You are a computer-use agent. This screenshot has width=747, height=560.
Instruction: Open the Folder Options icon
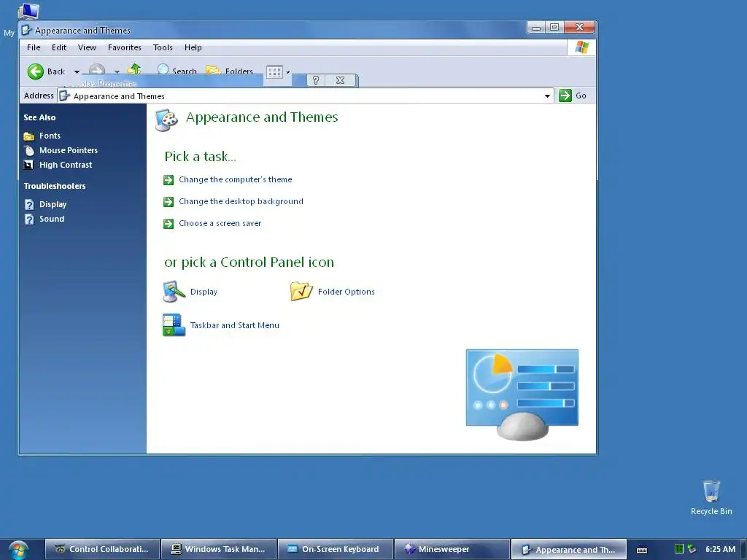click(x=301, y=291)
